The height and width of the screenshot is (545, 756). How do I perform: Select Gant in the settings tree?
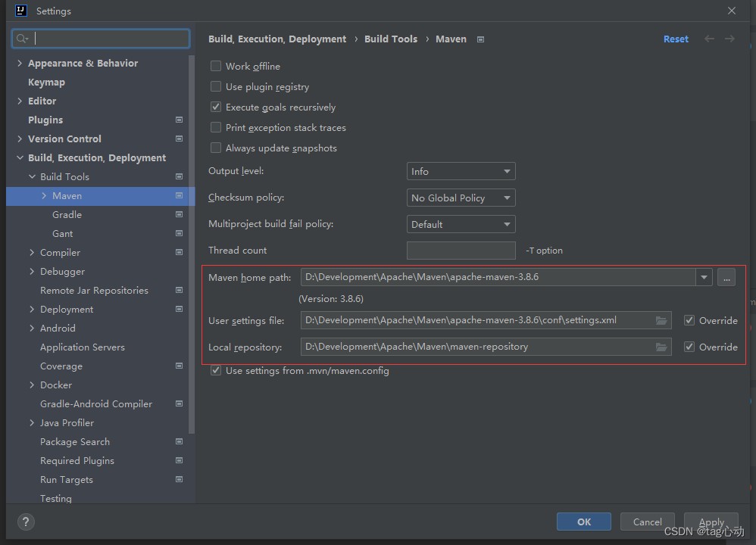(x=63, y=234)
